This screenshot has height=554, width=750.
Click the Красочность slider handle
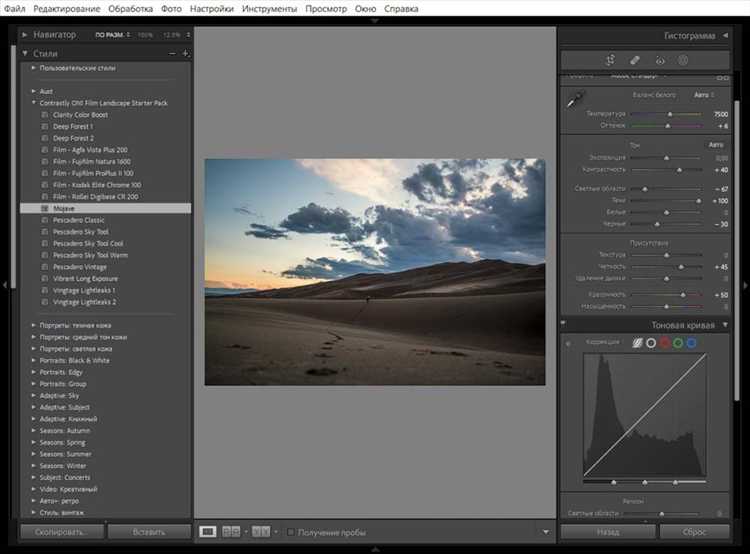(683, 295)
